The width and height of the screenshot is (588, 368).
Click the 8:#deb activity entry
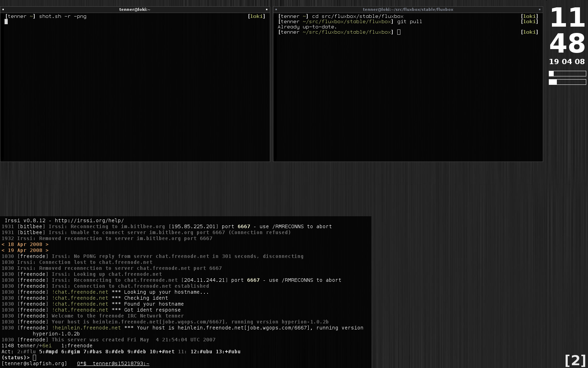[x=114, y=352]
